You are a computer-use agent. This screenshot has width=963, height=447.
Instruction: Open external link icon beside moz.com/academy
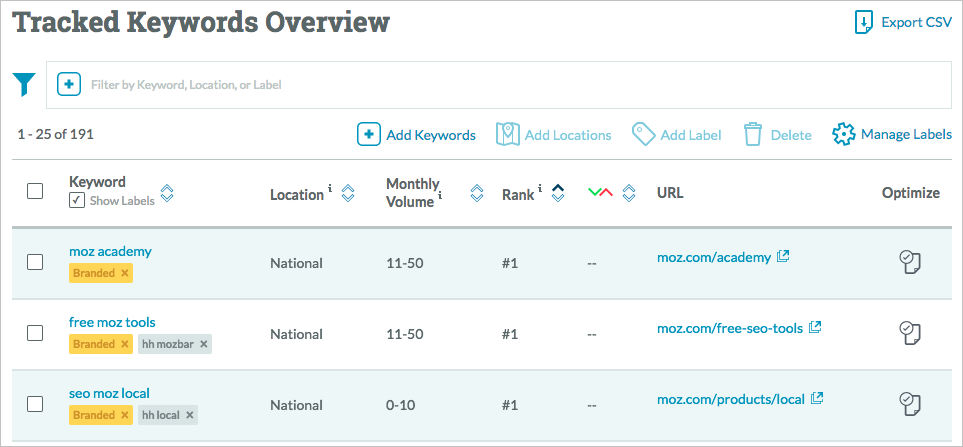click(x=783, y=257)
